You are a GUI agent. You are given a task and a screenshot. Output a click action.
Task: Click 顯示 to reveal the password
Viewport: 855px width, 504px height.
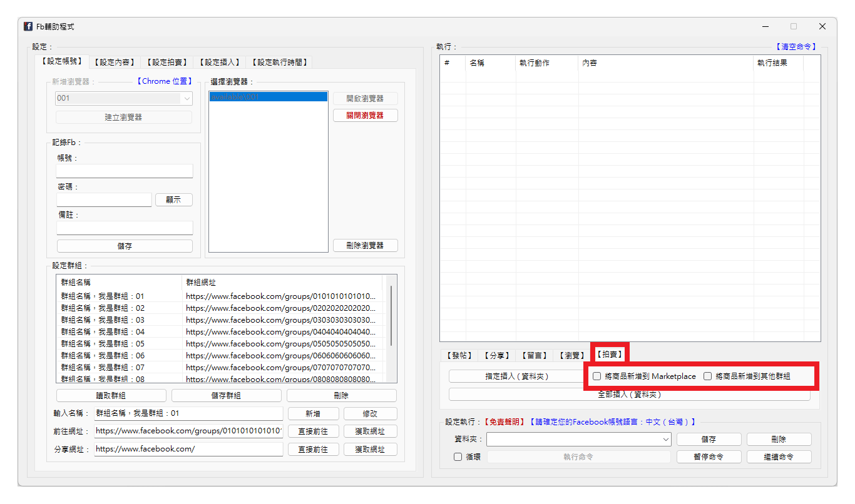[174, 199]
